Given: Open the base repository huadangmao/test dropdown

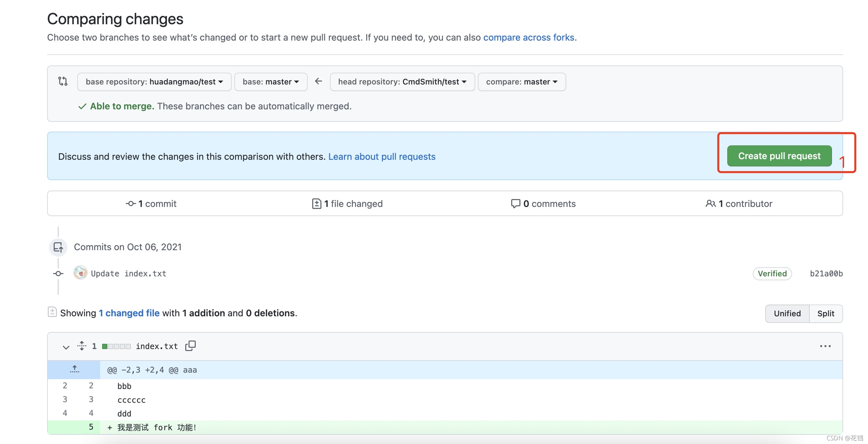Looking at the screenshot, I should (x=154, y=82).
